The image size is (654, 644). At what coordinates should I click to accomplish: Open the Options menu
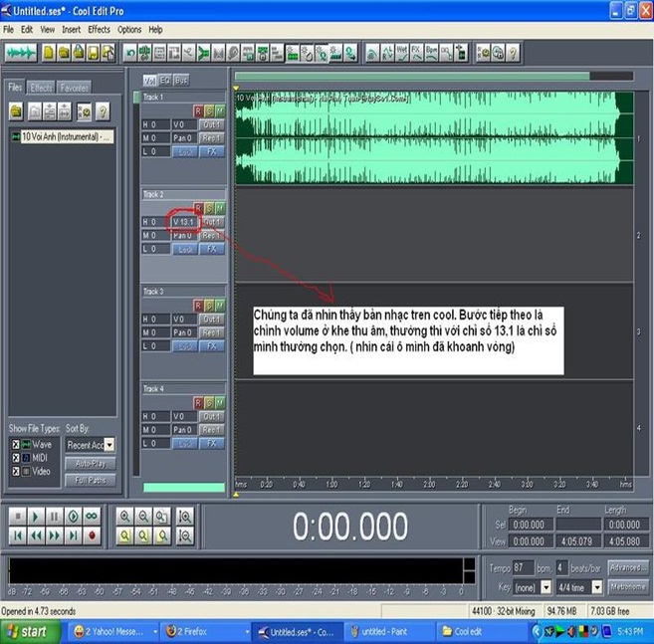[129, 30]
